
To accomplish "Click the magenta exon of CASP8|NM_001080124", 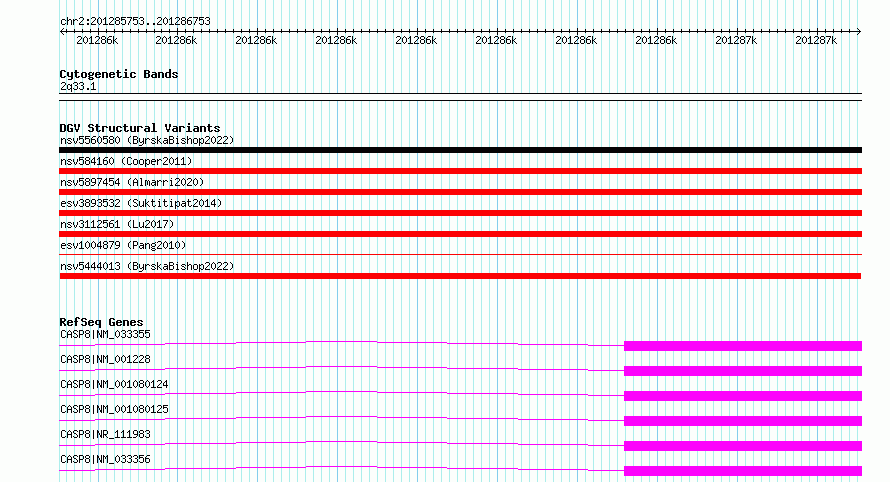I will pyautogui.click(x=743, y=396).
